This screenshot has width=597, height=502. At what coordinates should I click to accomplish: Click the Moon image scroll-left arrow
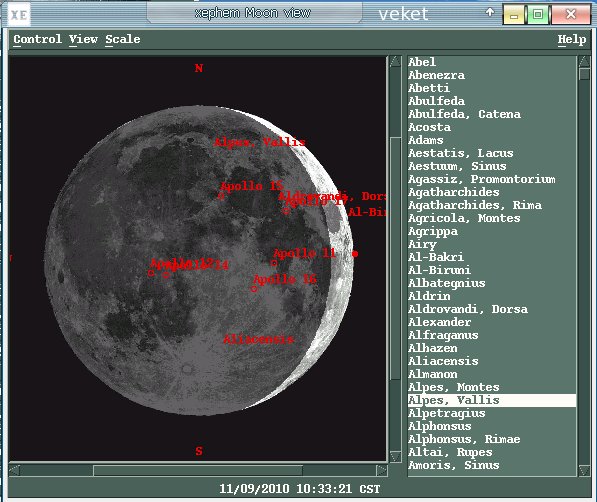tap(14, 470)
